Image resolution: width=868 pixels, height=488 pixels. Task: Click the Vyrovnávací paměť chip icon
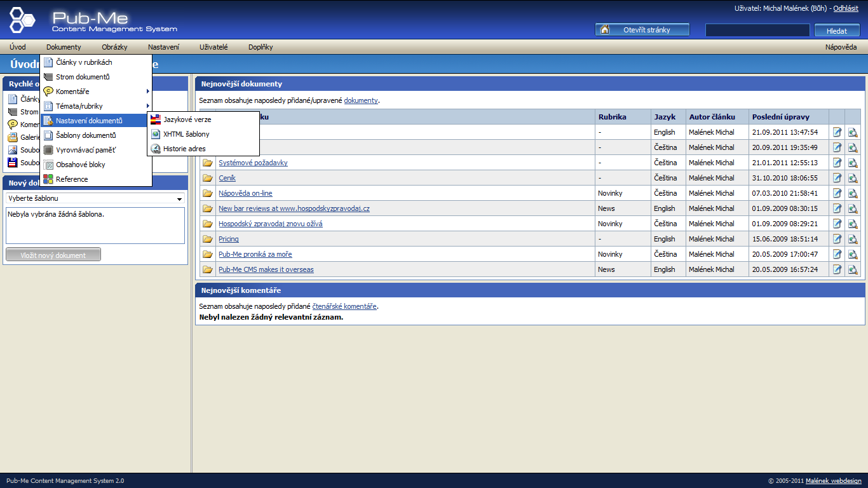pyautogui.click(x=48, y=150)
